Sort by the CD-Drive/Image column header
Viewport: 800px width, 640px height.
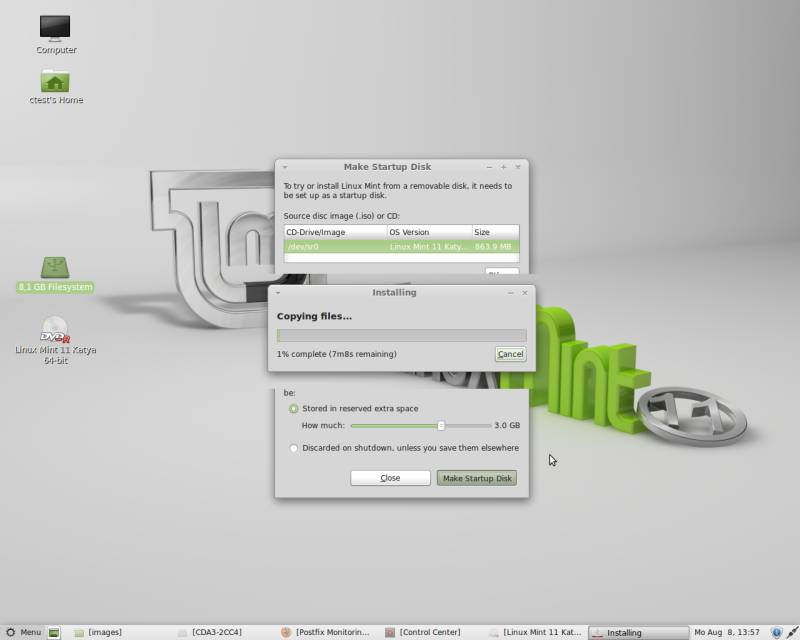[335, 232]
